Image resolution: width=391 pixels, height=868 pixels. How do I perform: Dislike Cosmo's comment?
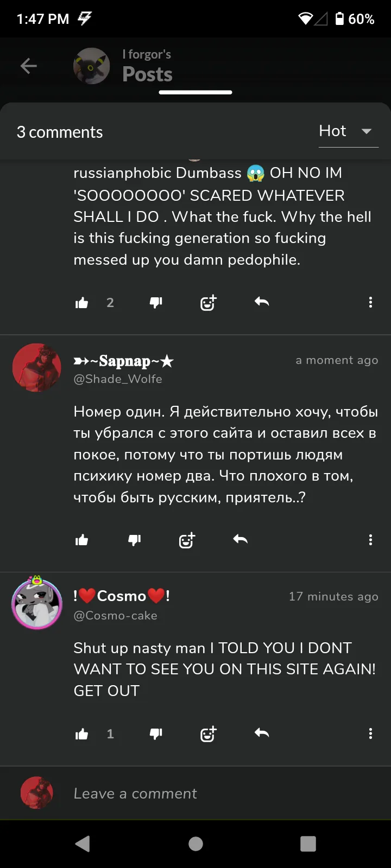pos(156,734)
